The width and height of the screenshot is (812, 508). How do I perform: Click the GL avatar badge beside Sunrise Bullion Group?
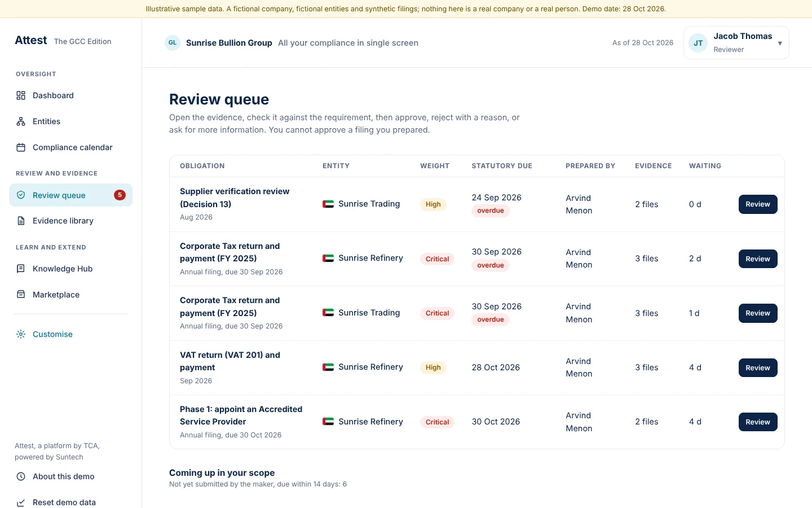[173, 43]
